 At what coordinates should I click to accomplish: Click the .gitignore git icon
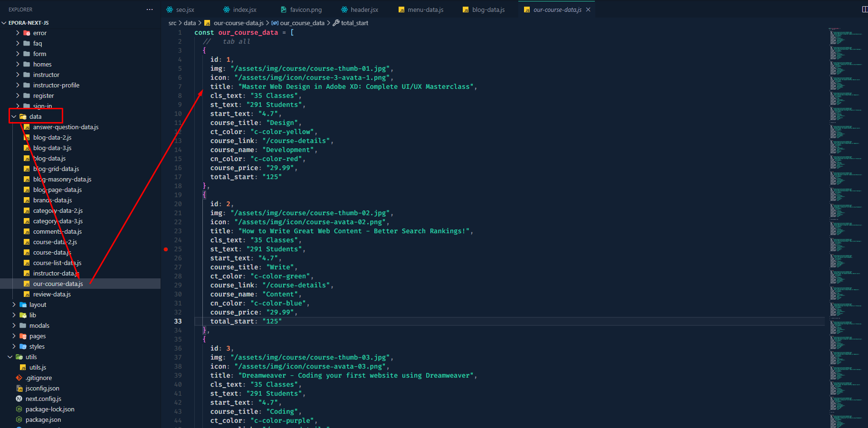tap(19, 378)
